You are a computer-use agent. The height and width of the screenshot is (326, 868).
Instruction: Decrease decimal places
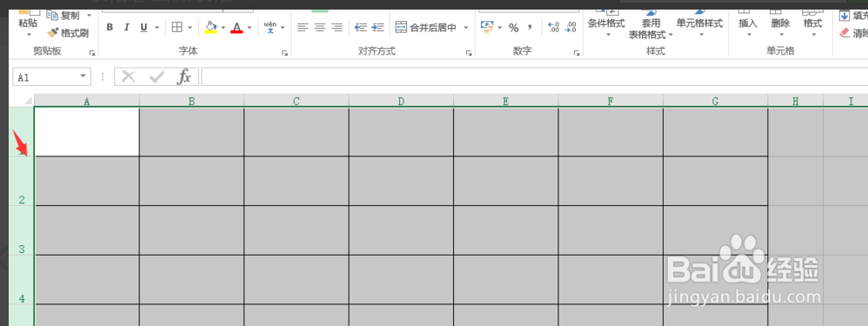571,27
